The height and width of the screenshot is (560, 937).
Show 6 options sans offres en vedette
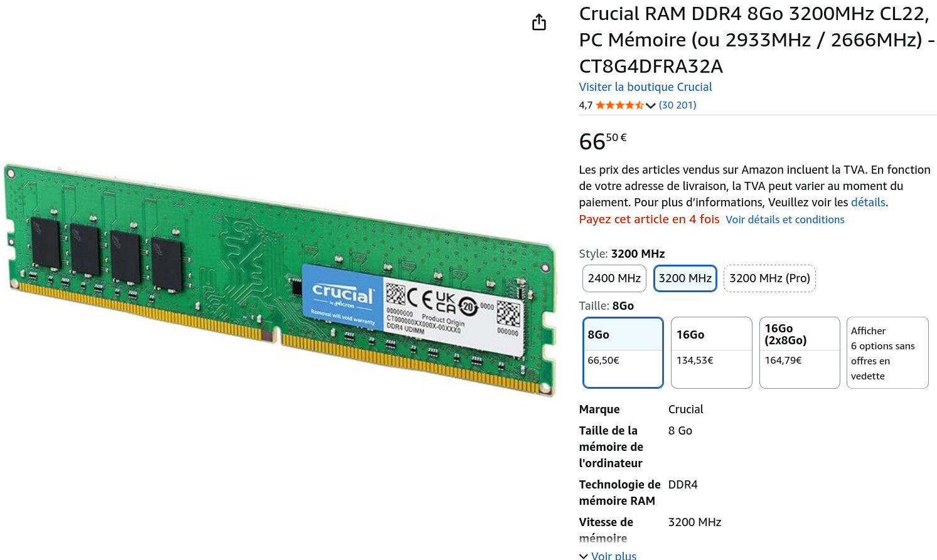[x=887, y=352]
